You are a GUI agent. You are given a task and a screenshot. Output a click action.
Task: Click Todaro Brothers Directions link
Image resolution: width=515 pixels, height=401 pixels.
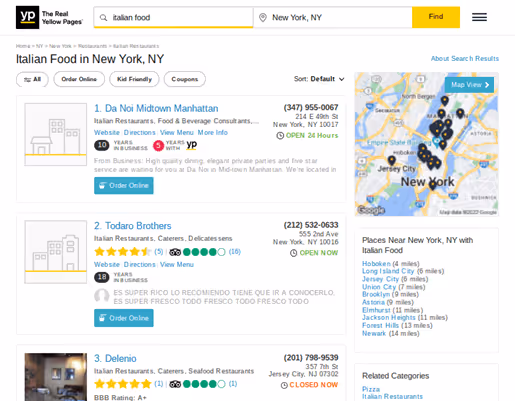point(139,264)
